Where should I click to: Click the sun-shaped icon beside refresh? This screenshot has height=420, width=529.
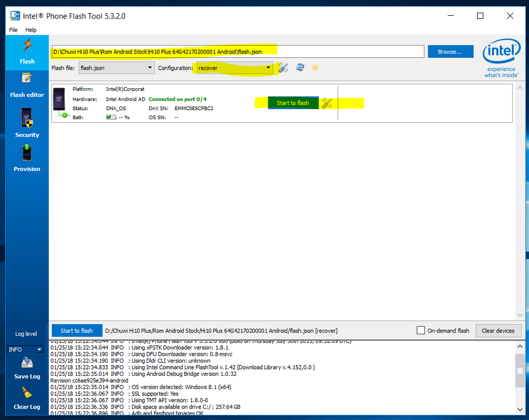click(x=315, y=67)
